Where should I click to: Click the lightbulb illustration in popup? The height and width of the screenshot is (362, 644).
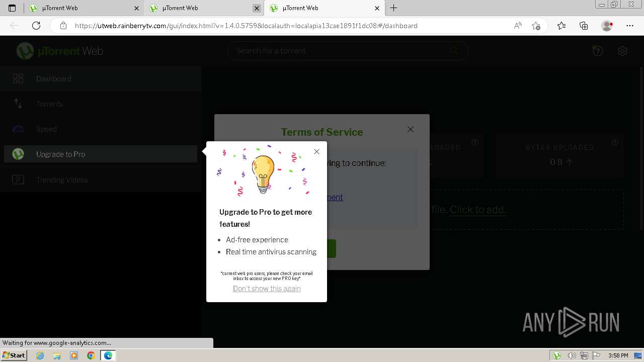pyautogui.click(x=263, y=174)
